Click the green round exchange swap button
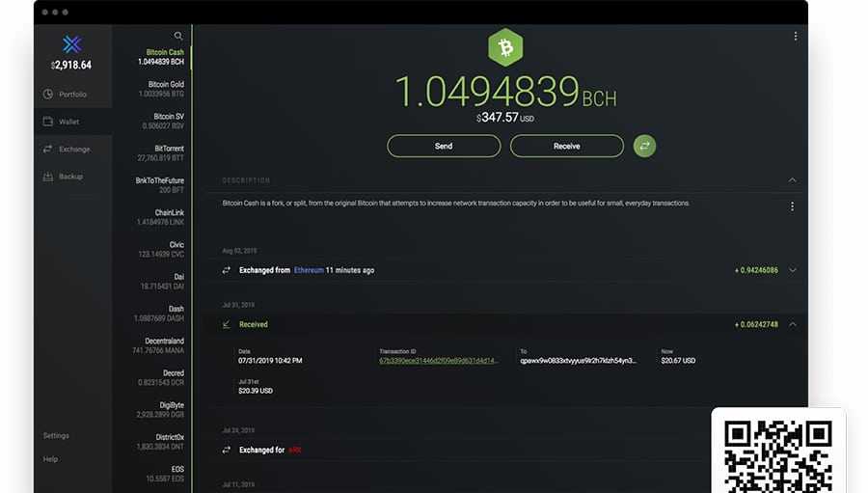 pyautogui.click(x=644, y=146)
